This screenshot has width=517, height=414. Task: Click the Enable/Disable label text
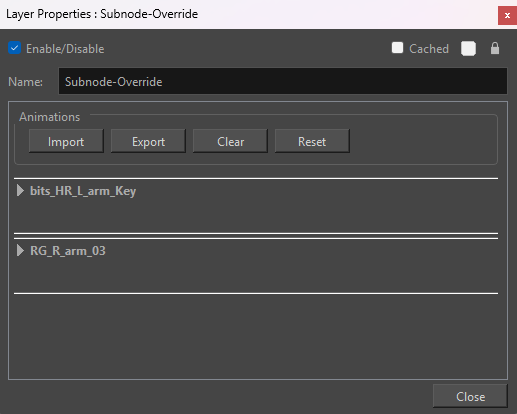coord(65,49)
